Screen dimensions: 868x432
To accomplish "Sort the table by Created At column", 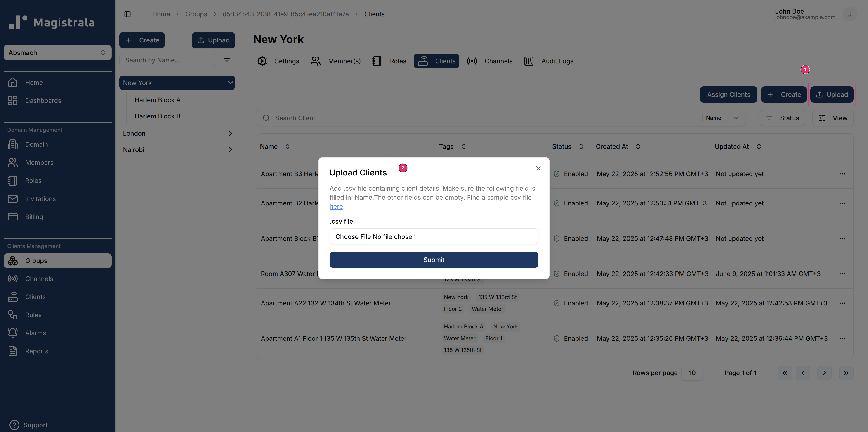I will coord(637,146).
